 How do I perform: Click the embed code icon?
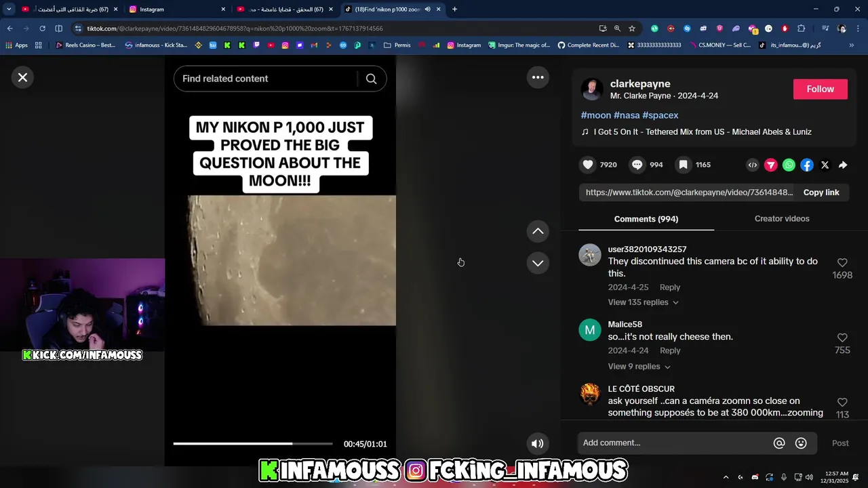point(753,165)
